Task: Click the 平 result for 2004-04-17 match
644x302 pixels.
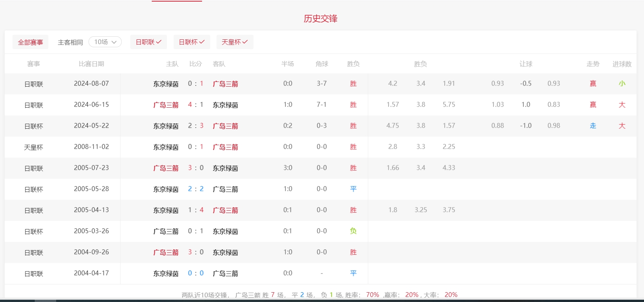Action: tap(353, 273)
